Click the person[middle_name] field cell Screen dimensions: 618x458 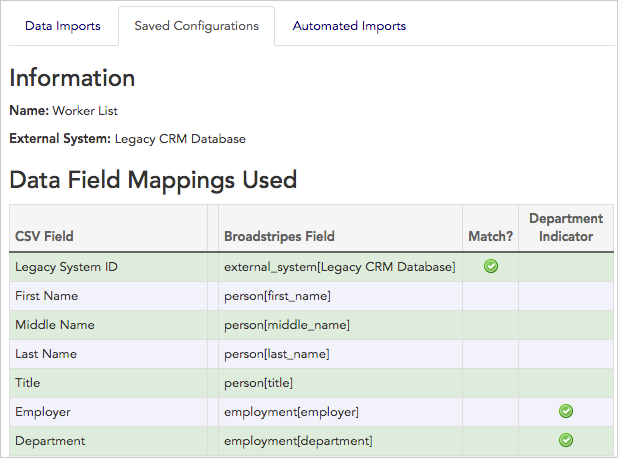point(287,325)
